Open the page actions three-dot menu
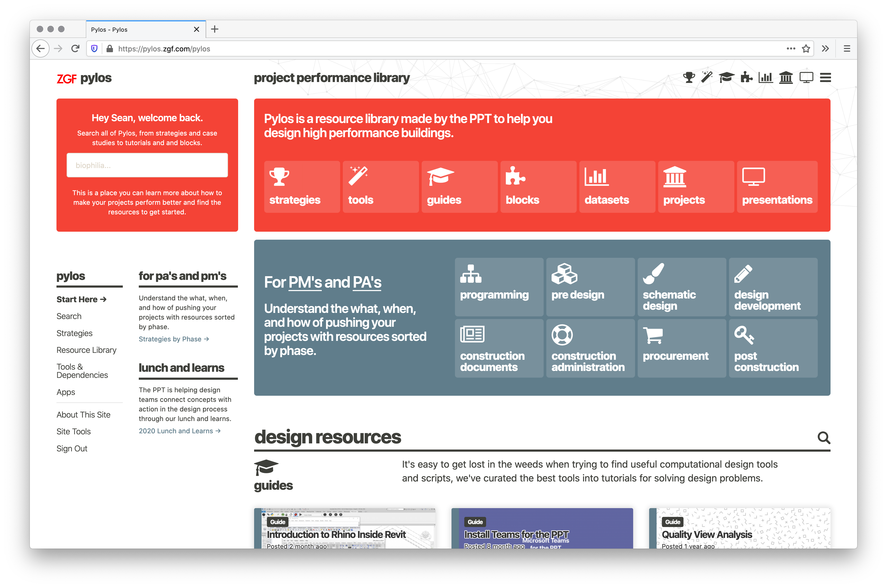The image size is (887, 588). coord(791,49)
